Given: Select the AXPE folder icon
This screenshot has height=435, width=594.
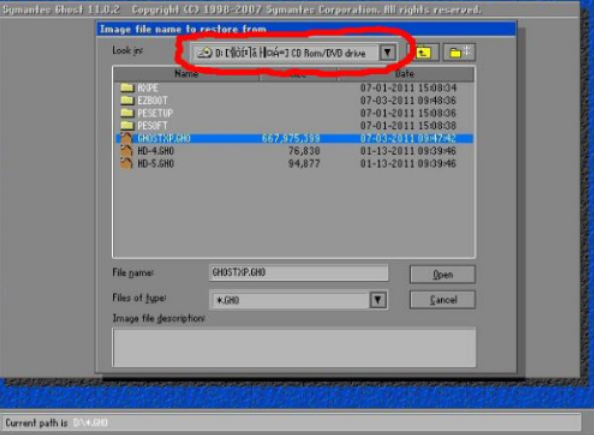Looking at the screenshot, I should [x=127, y=88].
